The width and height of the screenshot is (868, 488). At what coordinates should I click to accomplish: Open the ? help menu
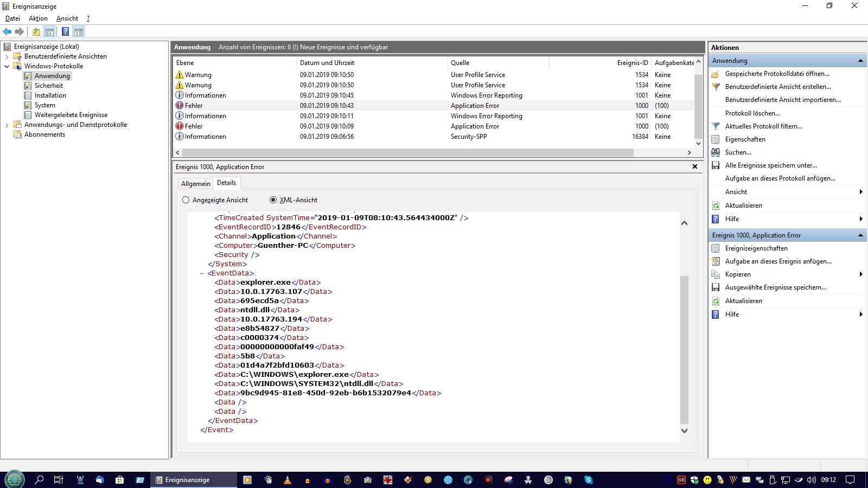click(x=88, y=18)
